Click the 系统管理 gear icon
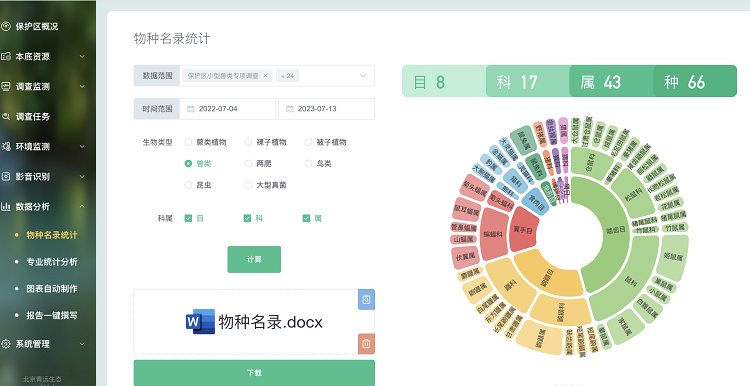 point(6,344)
